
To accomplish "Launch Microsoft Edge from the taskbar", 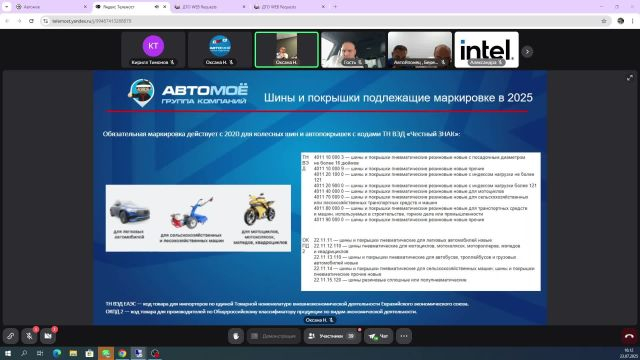I will tap(57, 353).
